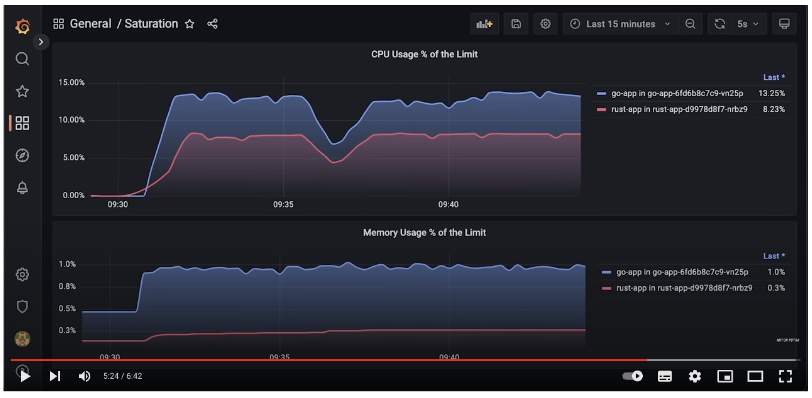Enter full screen mode
The image size is (812, 398).
[786, 376]
